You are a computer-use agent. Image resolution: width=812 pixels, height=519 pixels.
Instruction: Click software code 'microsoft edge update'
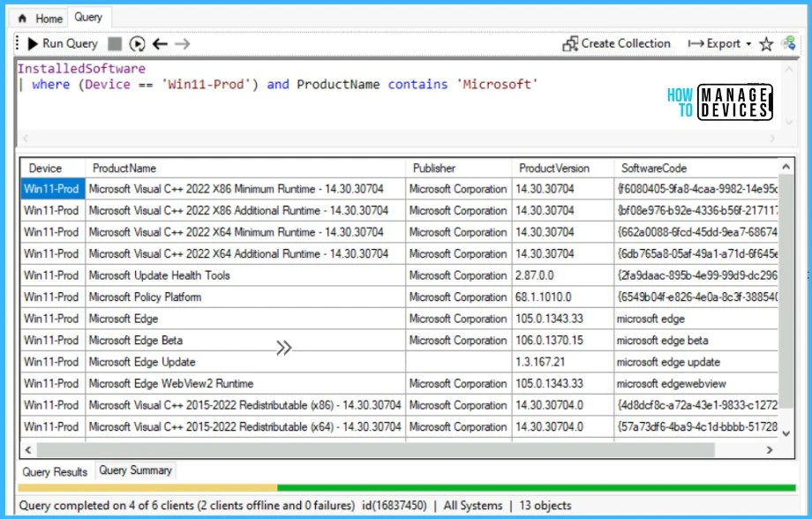(696, 362)
